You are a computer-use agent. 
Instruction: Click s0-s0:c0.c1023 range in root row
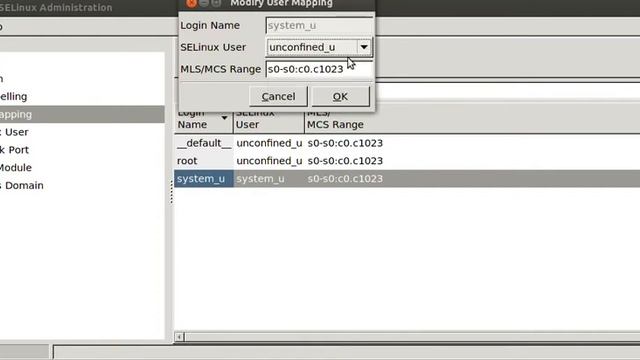click(345, 161)
